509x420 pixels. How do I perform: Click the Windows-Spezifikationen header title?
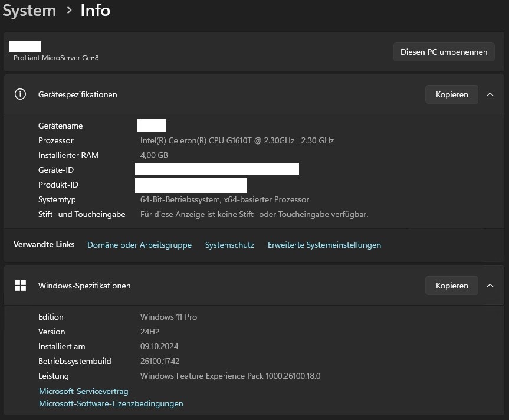(84, 286)
